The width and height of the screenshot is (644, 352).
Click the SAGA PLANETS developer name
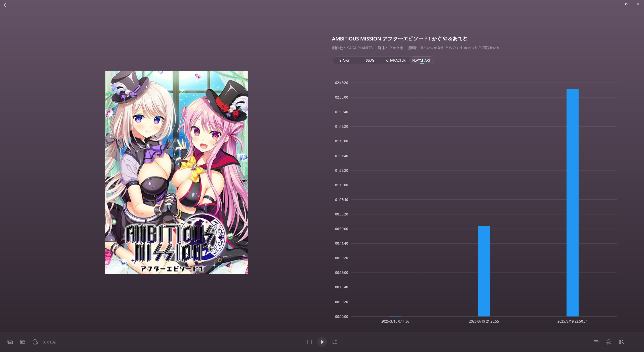(x=360, y=48)
